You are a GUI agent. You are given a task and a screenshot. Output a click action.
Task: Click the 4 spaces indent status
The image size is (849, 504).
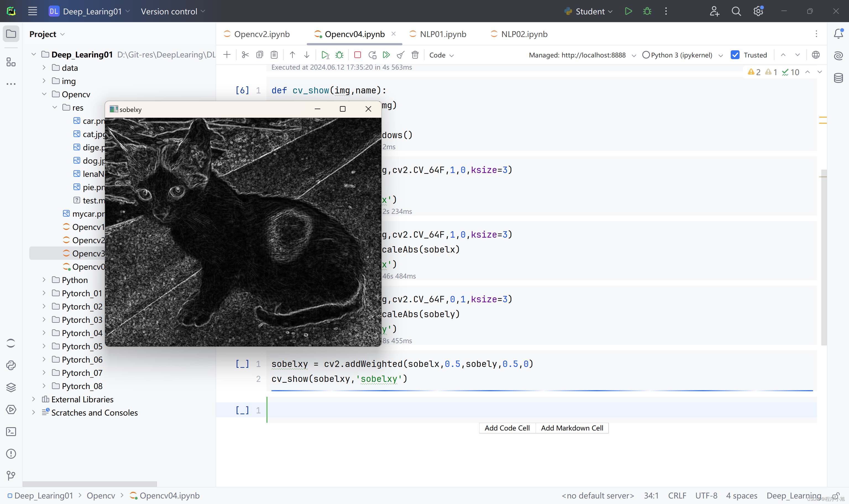(741, 495)
